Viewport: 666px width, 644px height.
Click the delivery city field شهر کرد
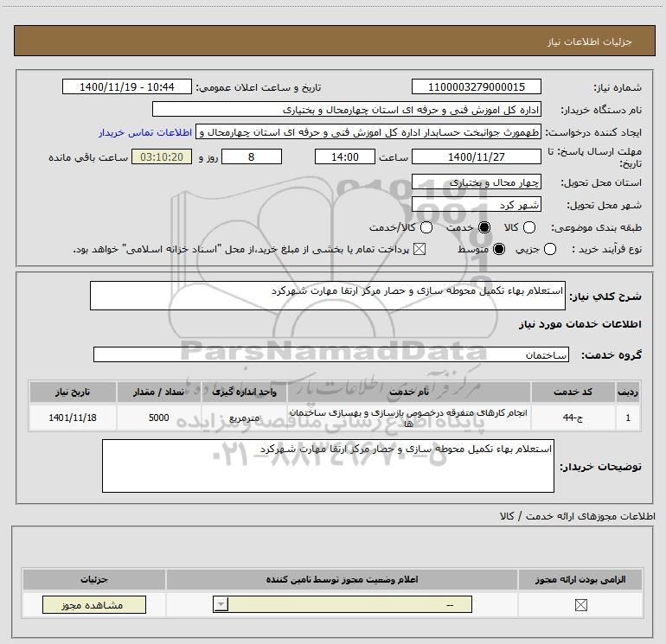[476, 205]
